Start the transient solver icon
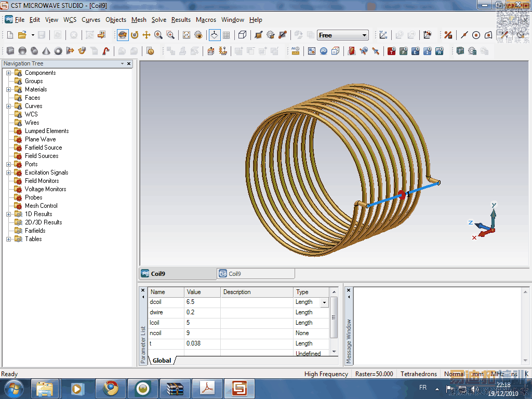The width and height of the screenshot is (532, 399). click(x=391, y=51)
